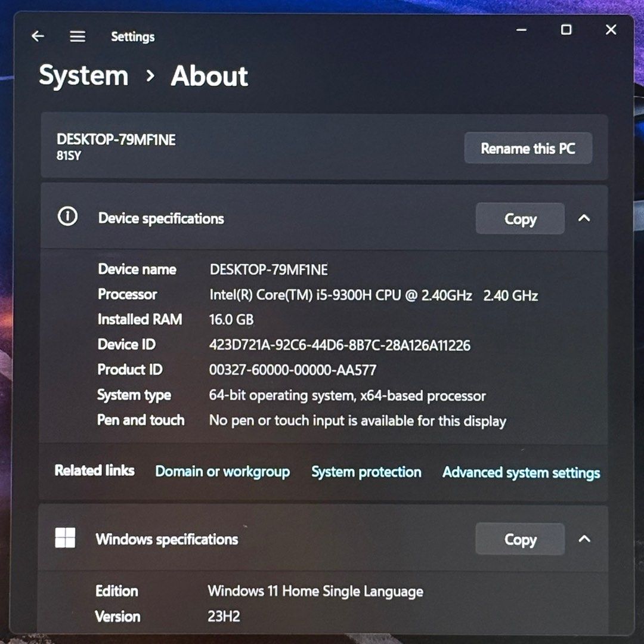
Task: Expand the DESKTOP-79MF1NE device header card
Action: tap(239, 148)
